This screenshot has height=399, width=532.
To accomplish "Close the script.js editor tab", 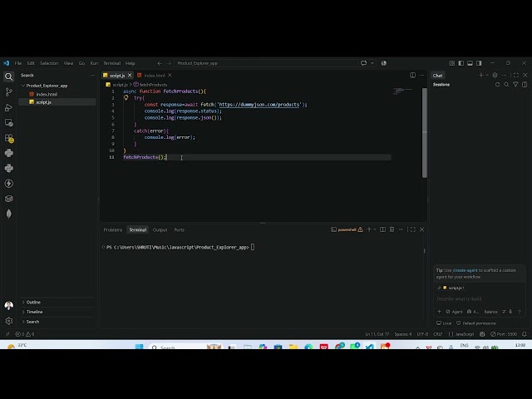I will point(130,76).
